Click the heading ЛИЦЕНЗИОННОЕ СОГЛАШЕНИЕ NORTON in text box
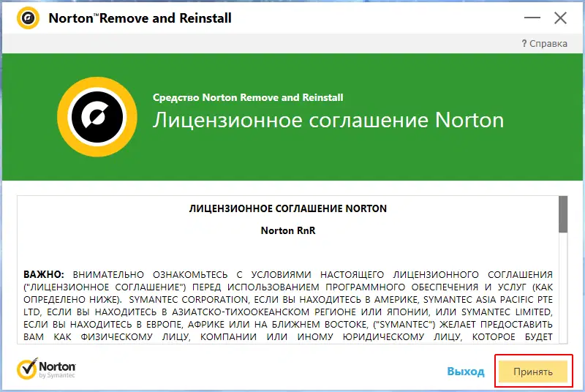The width and height of the screenshot is (585, 392). [287, 208]
